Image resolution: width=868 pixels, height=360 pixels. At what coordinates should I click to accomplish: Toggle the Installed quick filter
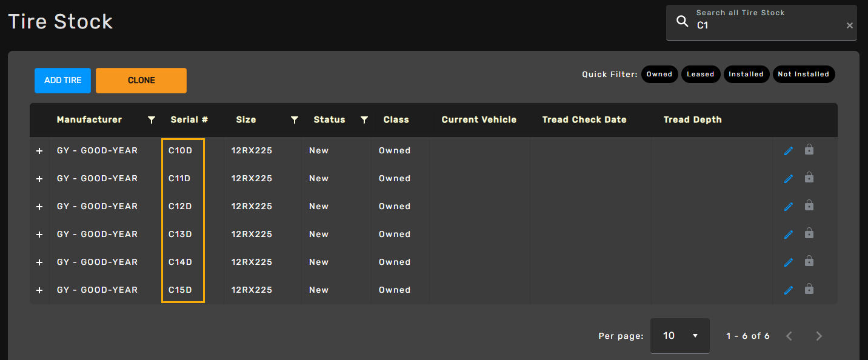point(746,74)
